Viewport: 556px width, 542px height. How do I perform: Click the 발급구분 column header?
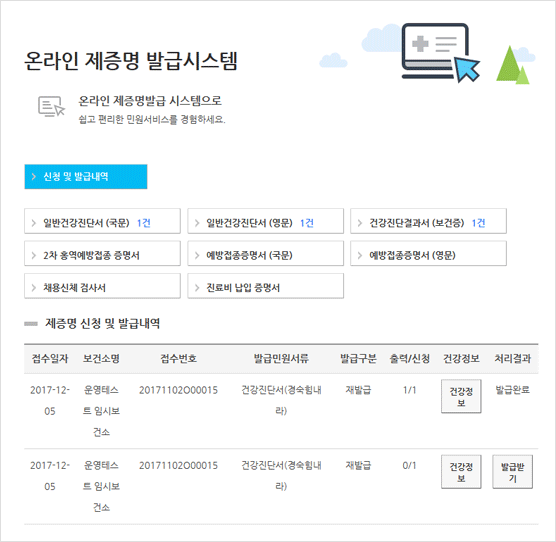(358, 358)
